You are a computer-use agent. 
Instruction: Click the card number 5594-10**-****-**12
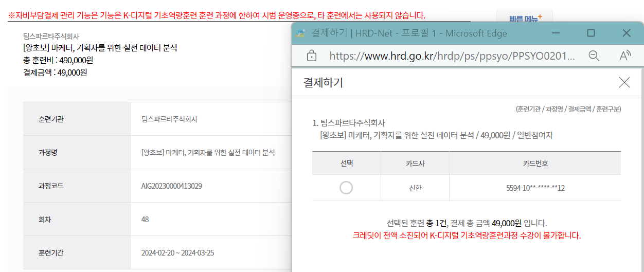click(x=535, y=188)
